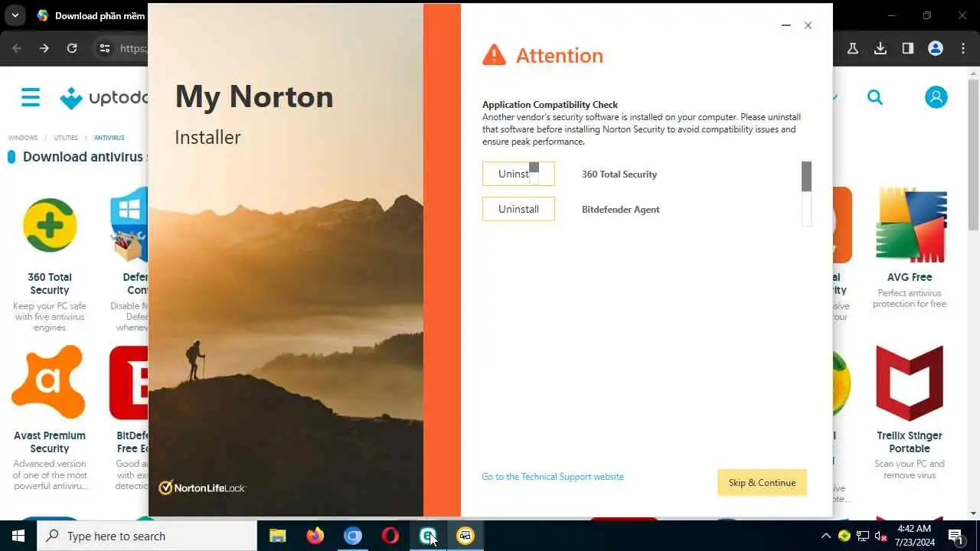Open the Avast Premium Security app icon
Image resolution: width=980 pixels, height=551 pixels.
point(48,383)
